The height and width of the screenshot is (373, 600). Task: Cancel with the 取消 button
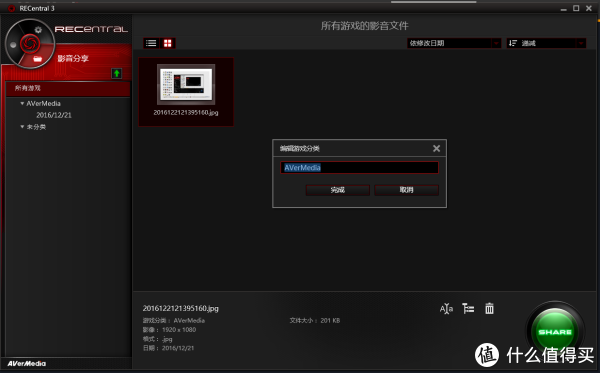(406, 190)
